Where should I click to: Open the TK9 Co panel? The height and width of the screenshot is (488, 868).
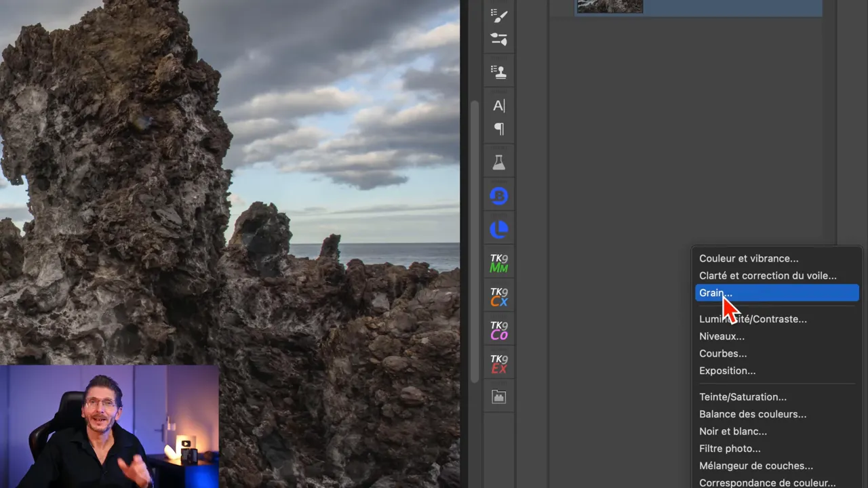click(498, 329)
